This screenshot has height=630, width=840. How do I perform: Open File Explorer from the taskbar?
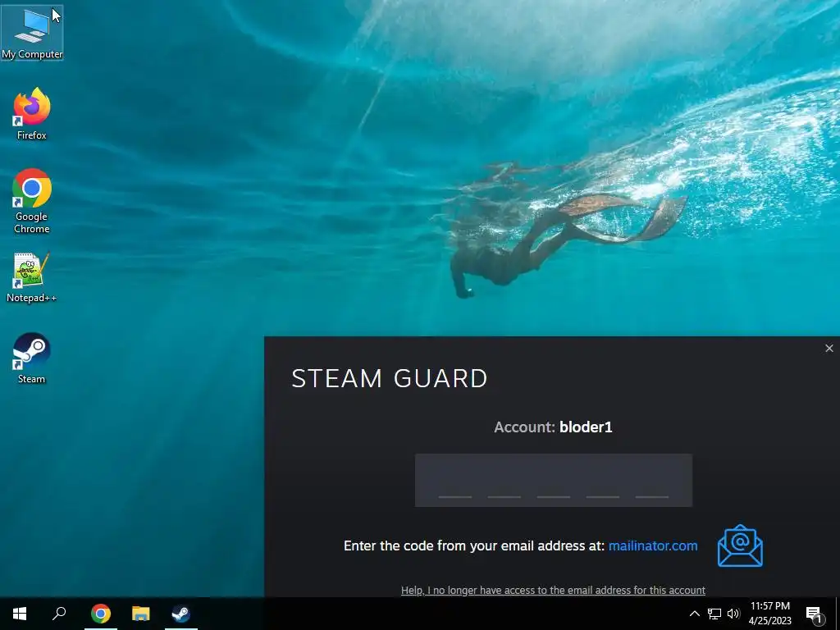tap(141, 614)
